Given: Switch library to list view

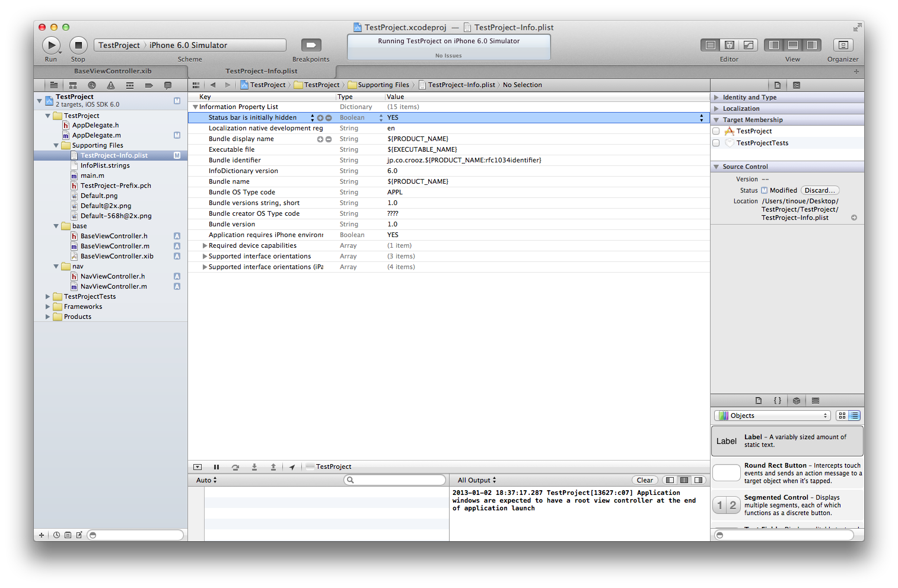Looking at the screenshot, I should click(854, 416).
